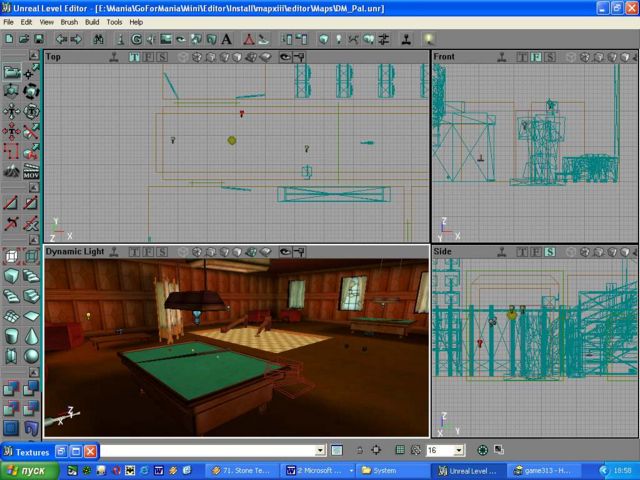The height and width of the screenshot is (480, 640).
Task: Click the eye icon in Dynamic Light viewport toolbar
Action: coord(285,252)
